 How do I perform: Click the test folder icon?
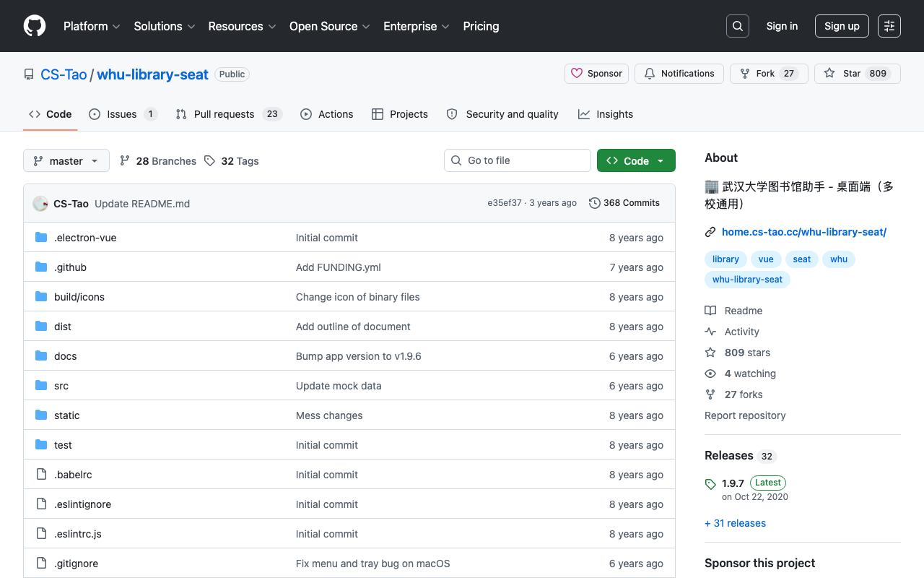pos(41,445)
